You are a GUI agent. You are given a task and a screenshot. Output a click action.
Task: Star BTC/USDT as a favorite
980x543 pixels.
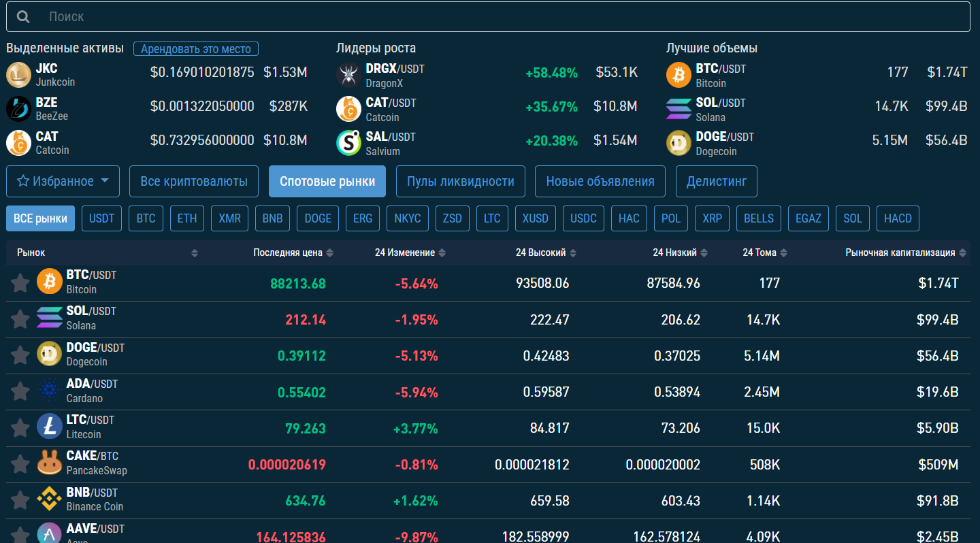click(20, 282)
